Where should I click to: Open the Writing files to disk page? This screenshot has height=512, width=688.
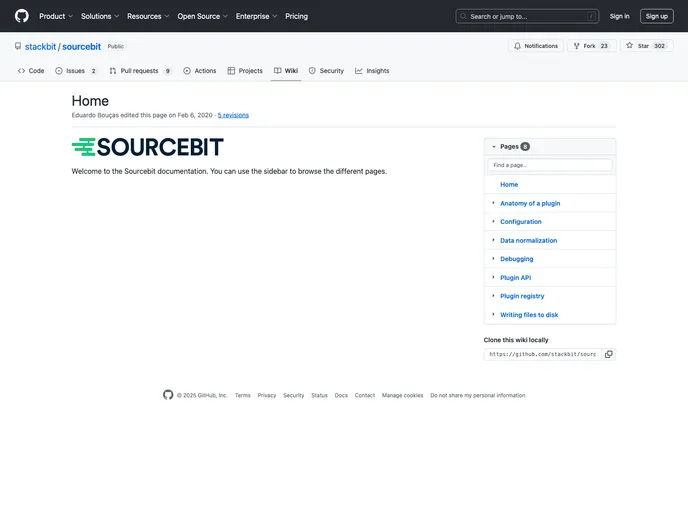pyautogui.click(x=529, y=315)
